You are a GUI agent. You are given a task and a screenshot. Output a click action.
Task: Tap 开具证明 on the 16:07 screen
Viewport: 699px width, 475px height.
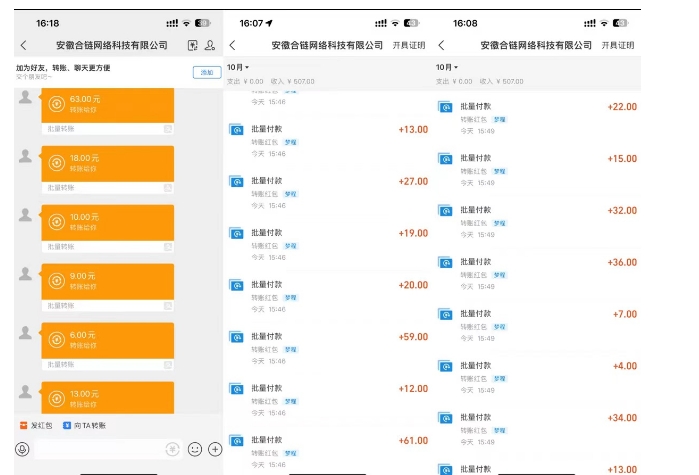coord(409,45)
